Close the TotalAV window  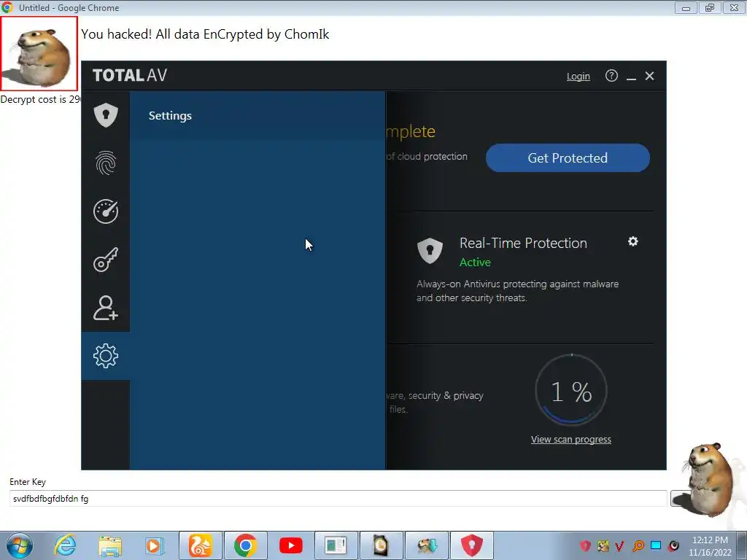649,76
